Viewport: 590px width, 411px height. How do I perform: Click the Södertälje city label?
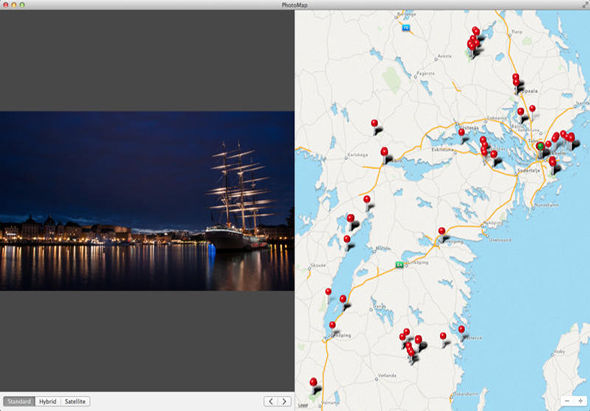[528, 170]
